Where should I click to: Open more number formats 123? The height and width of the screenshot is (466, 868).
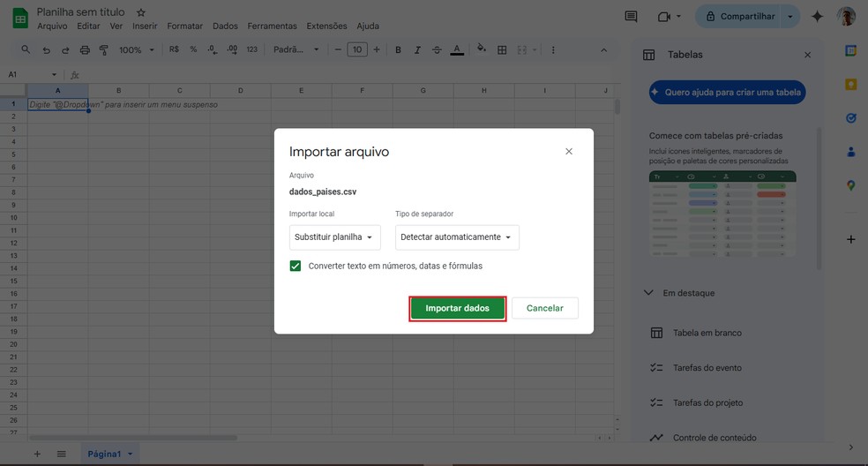(252, 49)
